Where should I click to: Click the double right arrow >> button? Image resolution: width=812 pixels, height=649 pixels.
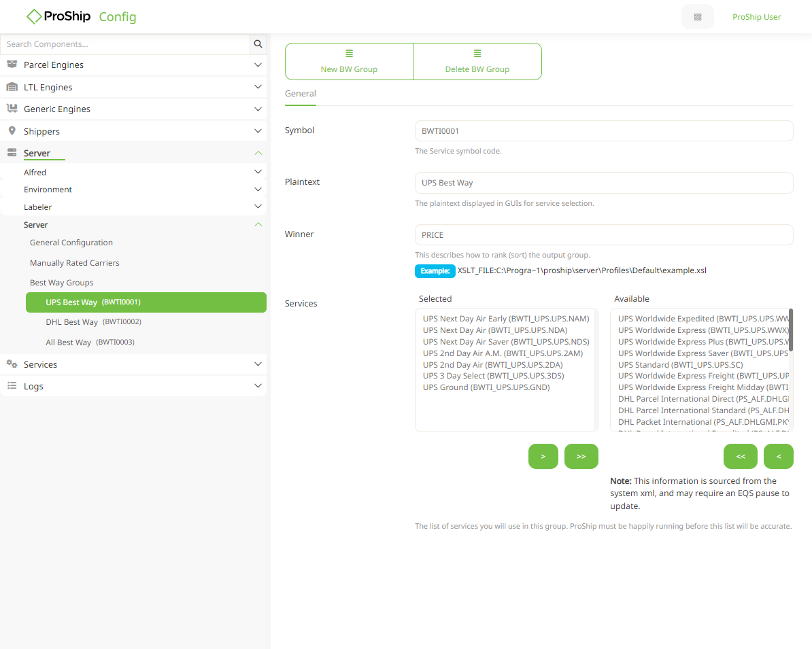point(581,457)
